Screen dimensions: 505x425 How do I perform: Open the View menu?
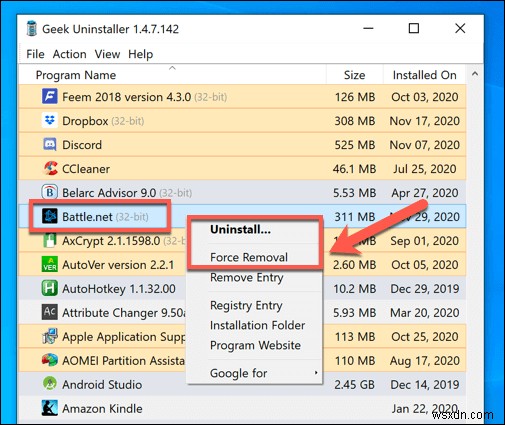[x=107, y=54]
